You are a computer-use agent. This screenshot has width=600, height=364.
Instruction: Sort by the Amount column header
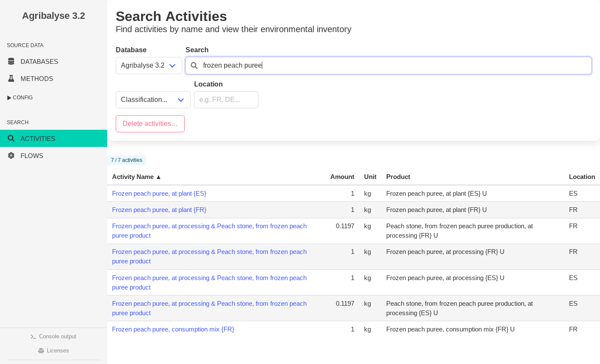[x=342, y=177]
